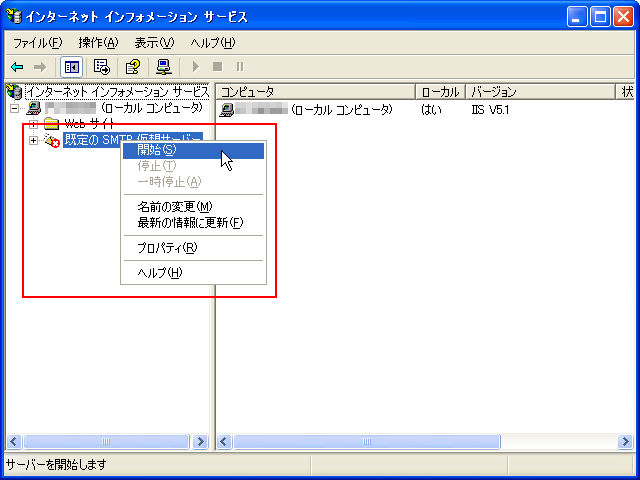Open プロパティ(R) from the context menu
Viewport: 640px width, 480px height.
pos(167,248)
